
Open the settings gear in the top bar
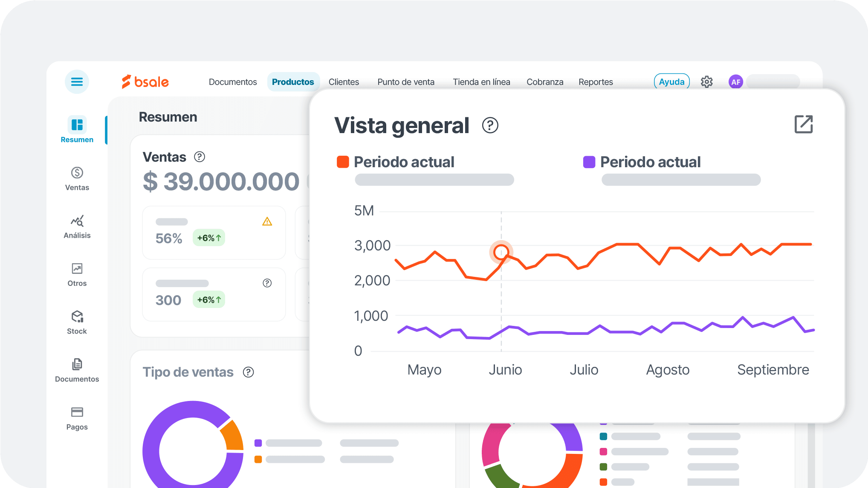(x=706, y=82)
